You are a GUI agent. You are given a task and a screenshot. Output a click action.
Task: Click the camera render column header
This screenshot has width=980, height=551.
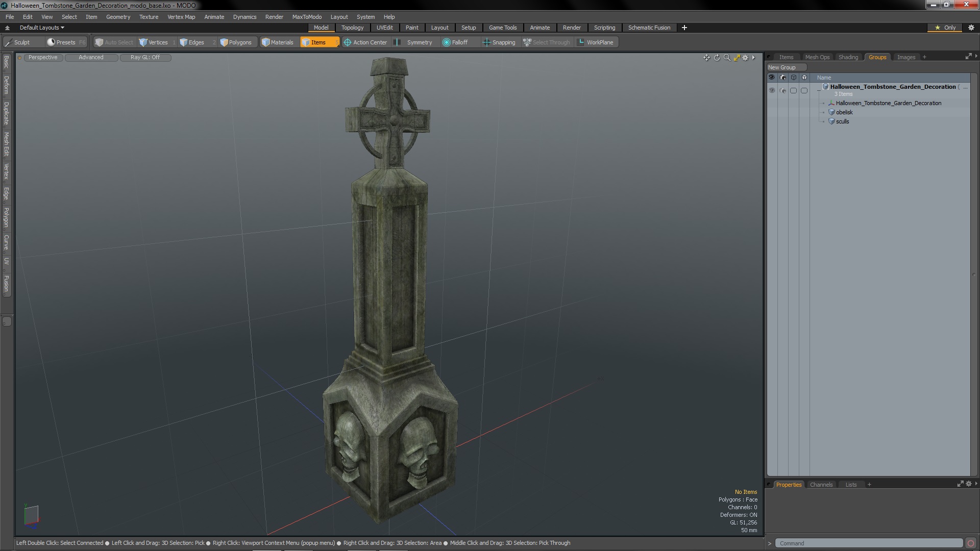tap(783, 78)
